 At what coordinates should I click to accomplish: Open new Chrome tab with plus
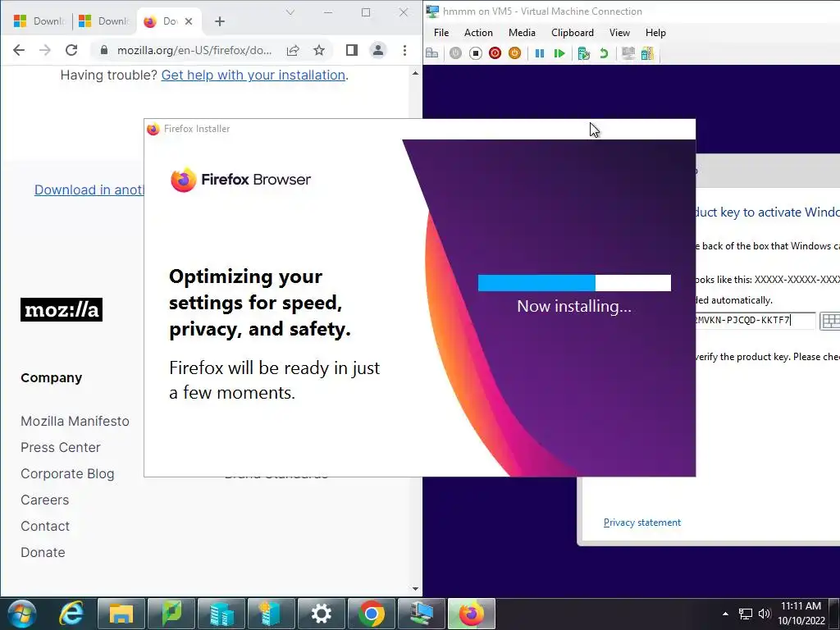pyautogui.click(x=220, y=21)
